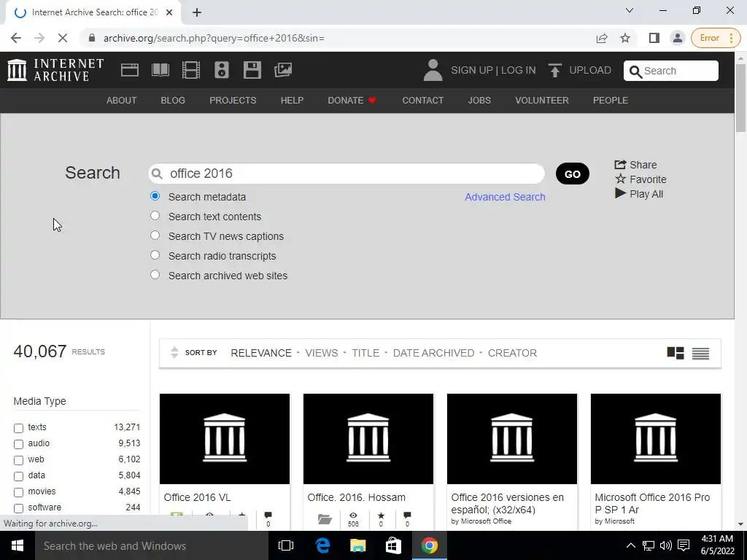Sort results by VIEWS
Image resolution: width=747 pixels, height=560 pixels.
pos(322,353)
